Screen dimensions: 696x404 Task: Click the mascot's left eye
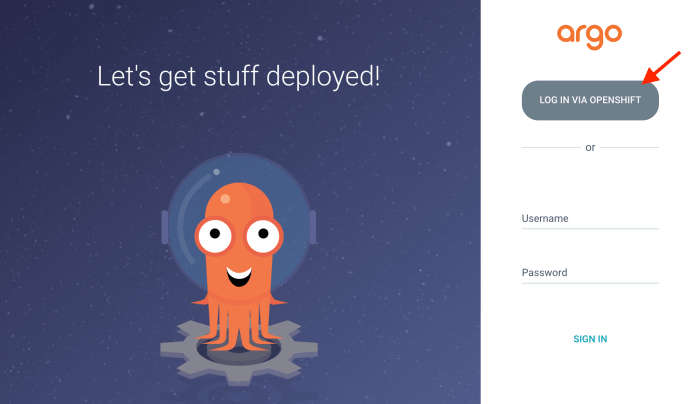(214, 237)
